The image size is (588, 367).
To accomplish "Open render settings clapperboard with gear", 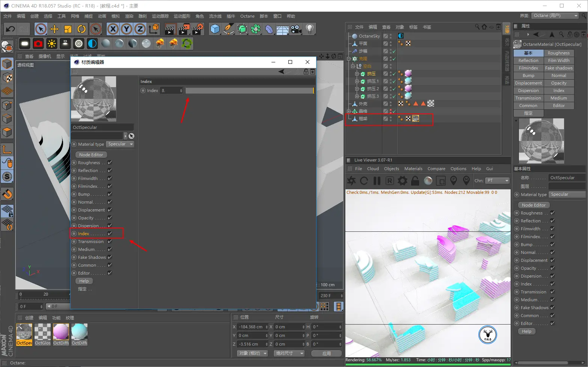I will [198, 29].
